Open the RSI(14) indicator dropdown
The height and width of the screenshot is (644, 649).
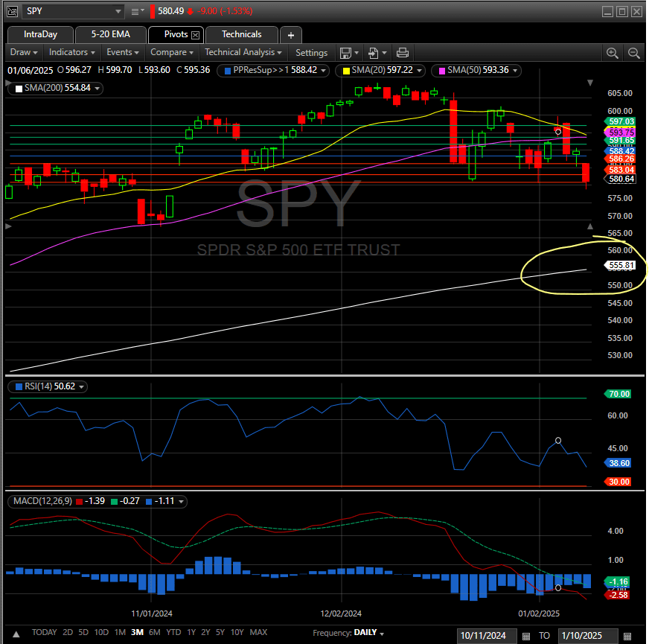[81, 386]
